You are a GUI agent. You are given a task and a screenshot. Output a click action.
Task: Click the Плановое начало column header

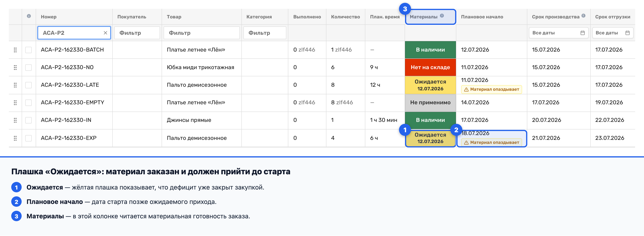(x=482, y=17)
